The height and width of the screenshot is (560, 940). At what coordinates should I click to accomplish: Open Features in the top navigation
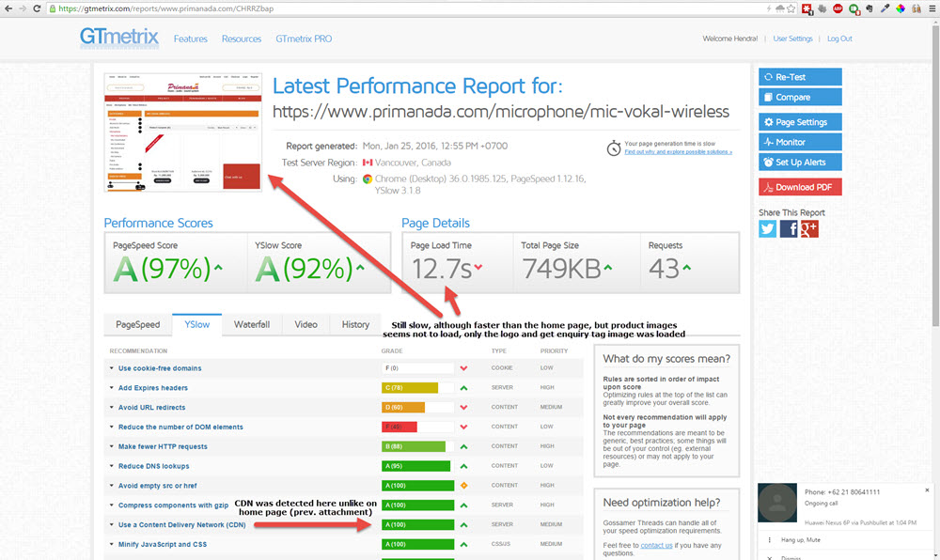(x=191, y=39)
